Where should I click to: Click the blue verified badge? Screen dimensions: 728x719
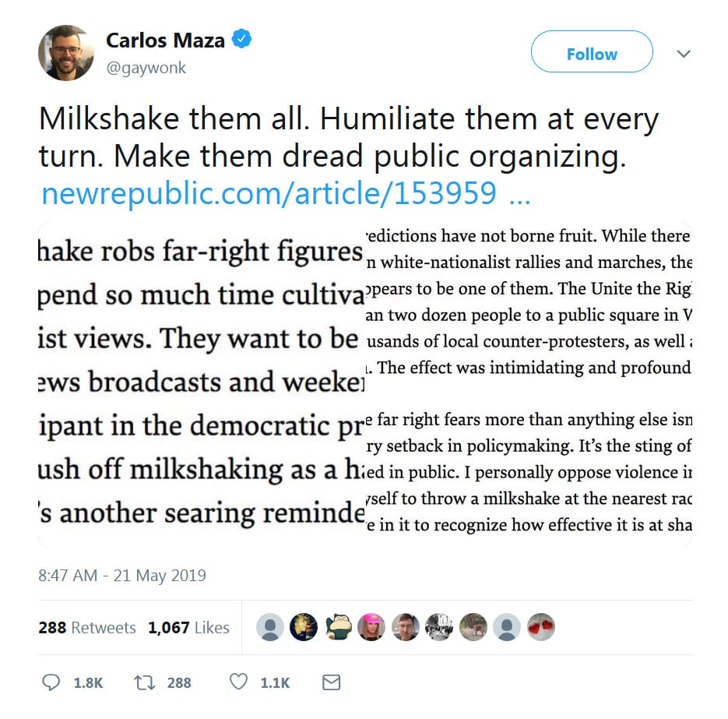coord(243,40)
